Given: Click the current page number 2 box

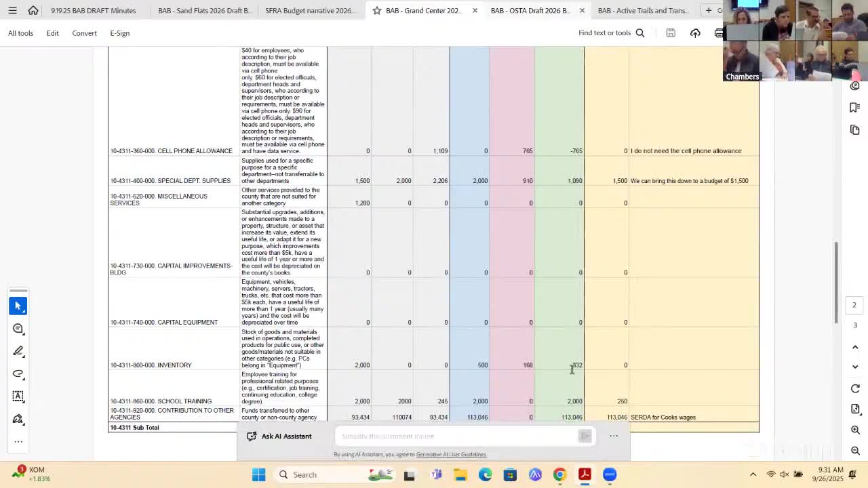Looking at the screenshot, I should [854, 305].
